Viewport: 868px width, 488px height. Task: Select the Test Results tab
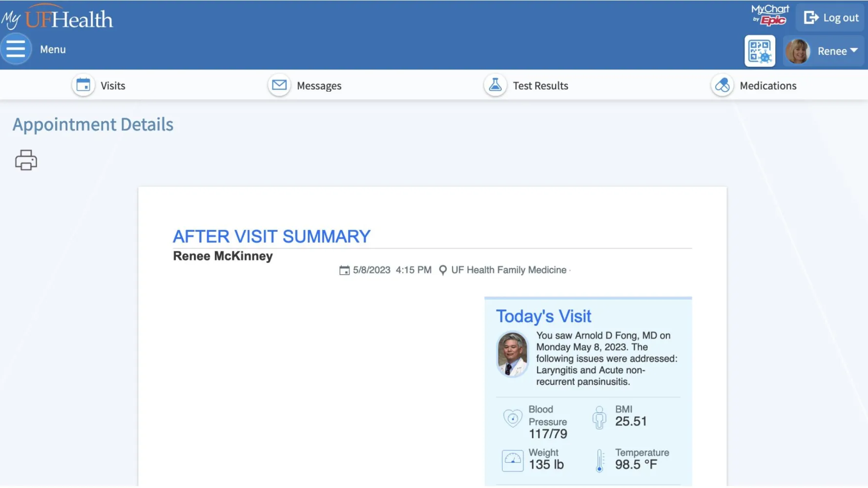[x=526, y=85]
